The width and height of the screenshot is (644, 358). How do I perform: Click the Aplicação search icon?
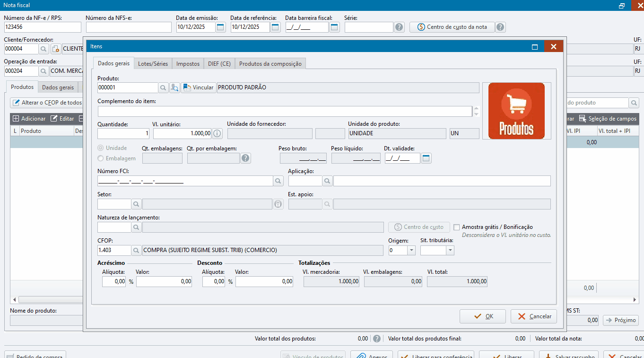coord(327,181)
